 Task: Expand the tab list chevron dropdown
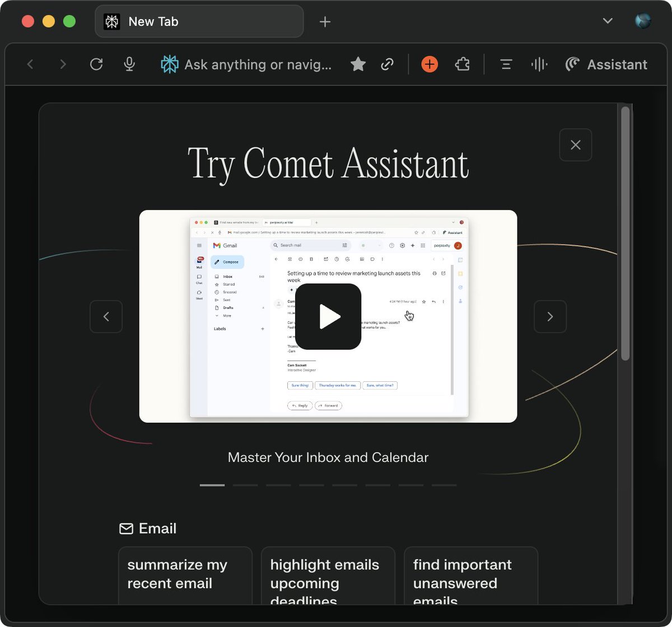(608, 21)
